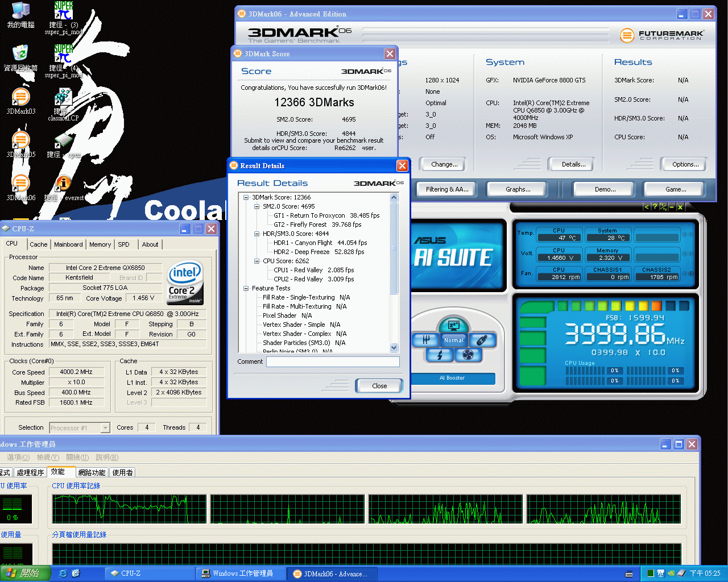The height and width of the screenshot is (582, 728).
Task: Collapse Feature Tests tree node
Action: pyautogui.click(x=246, y=288)
